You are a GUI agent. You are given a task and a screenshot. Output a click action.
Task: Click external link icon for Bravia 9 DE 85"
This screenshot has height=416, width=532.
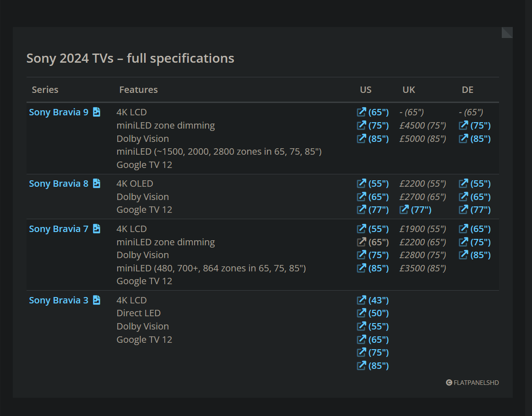pos(463,138)
